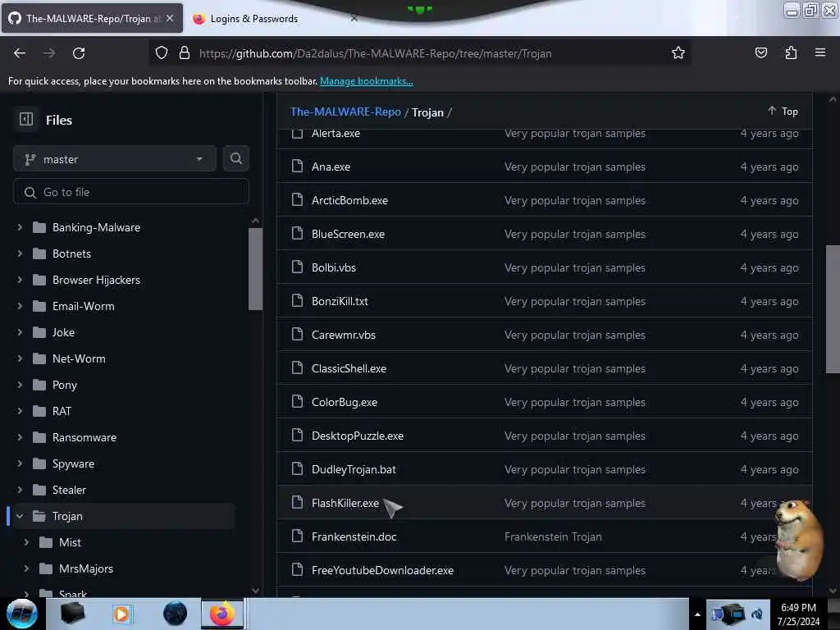Viewport: 840px width, 630px height.
Task: Click file icon next to Ana.exe
Action: coord(297,166)
